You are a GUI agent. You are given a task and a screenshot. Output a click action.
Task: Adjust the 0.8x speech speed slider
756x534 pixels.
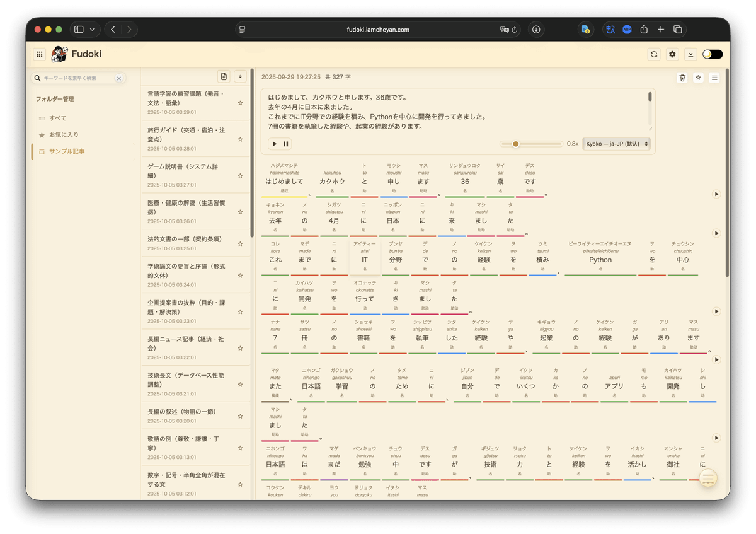(x=531, y=144)
